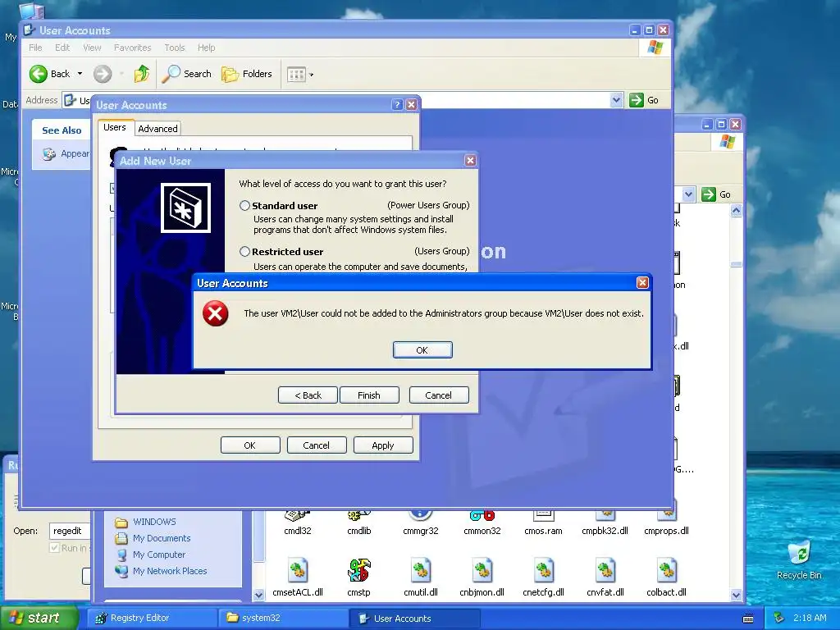Open the Views dropdown toolbar button
Screen dimensions: 840x630
(300, 75)
